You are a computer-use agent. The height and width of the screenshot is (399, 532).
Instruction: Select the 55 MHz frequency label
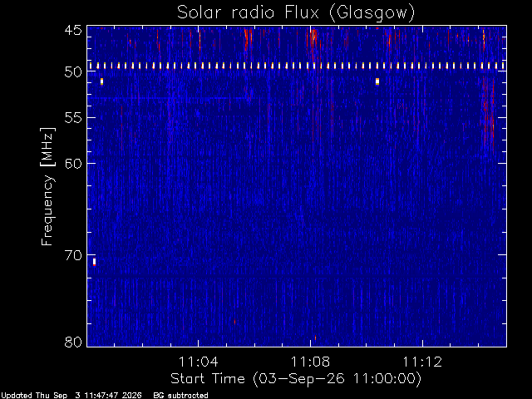(73, 118)
